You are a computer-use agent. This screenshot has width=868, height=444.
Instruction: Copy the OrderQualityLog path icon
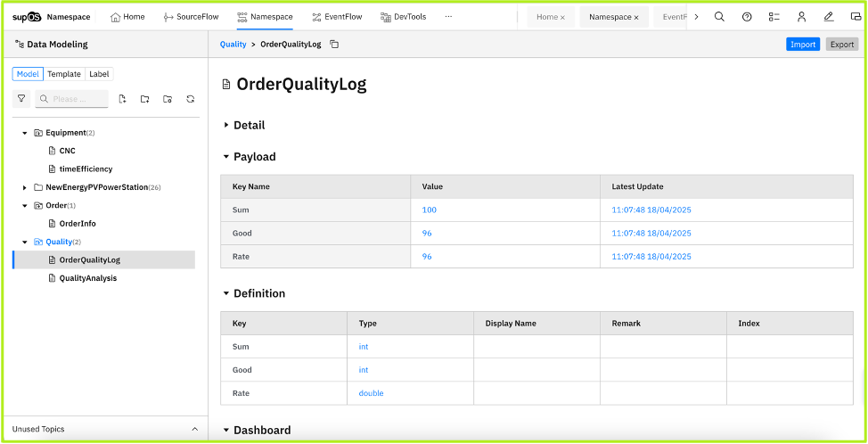point(334,45)
